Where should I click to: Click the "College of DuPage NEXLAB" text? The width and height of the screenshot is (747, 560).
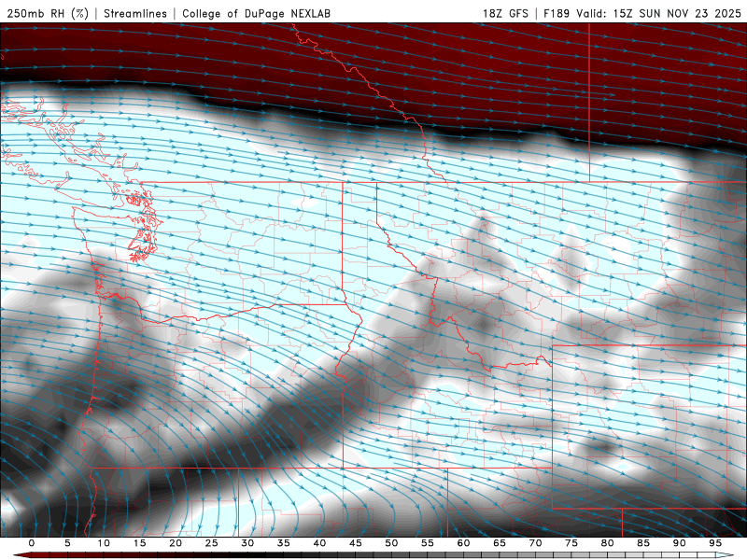(x=256, y=13)
